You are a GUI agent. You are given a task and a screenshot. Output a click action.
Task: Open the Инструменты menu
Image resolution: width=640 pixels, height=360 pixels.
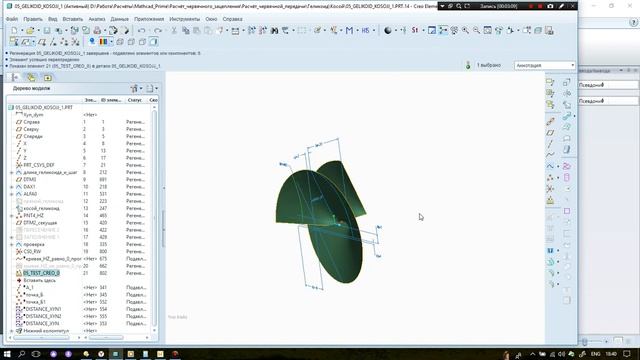coord(184,19)
